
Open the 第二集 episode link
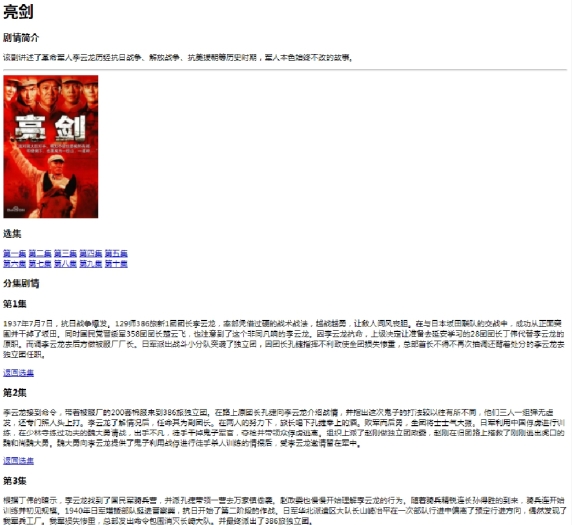point(40,253)
